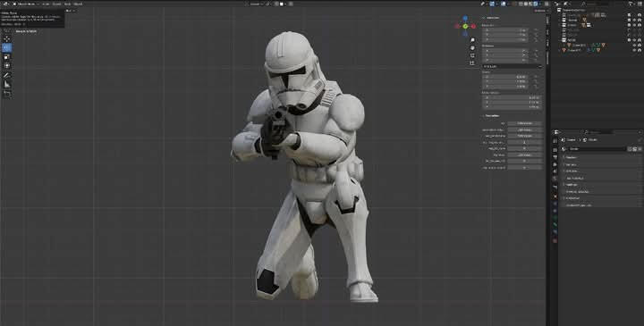
Task: Open the World properties tab icon
Action: pos(555,179)
